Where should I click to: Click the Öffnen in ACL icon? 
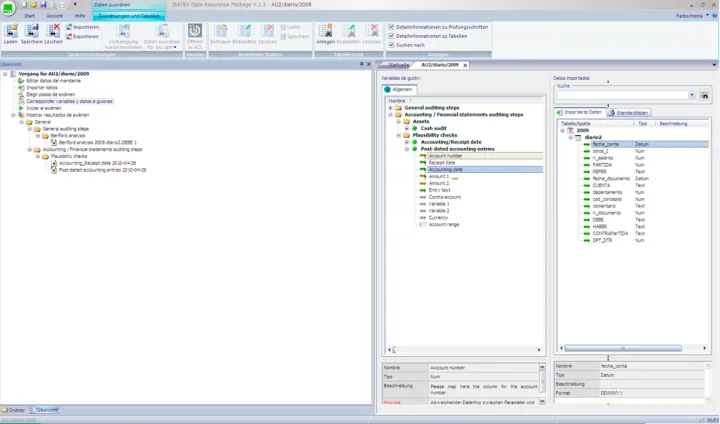coord(195,31)
